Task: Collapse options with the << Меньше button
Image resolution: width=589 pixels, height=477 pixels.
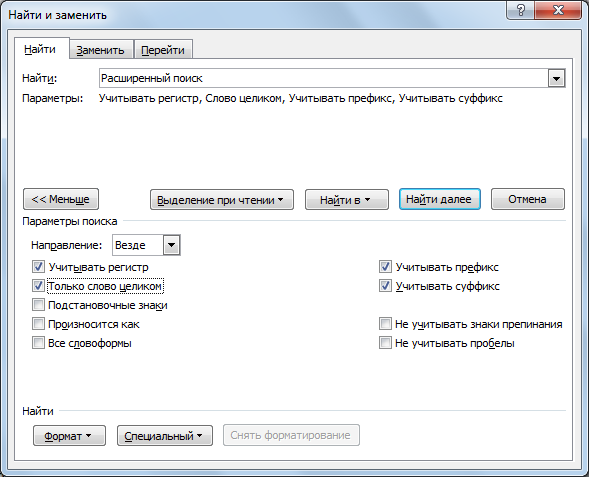Action: 61,199
